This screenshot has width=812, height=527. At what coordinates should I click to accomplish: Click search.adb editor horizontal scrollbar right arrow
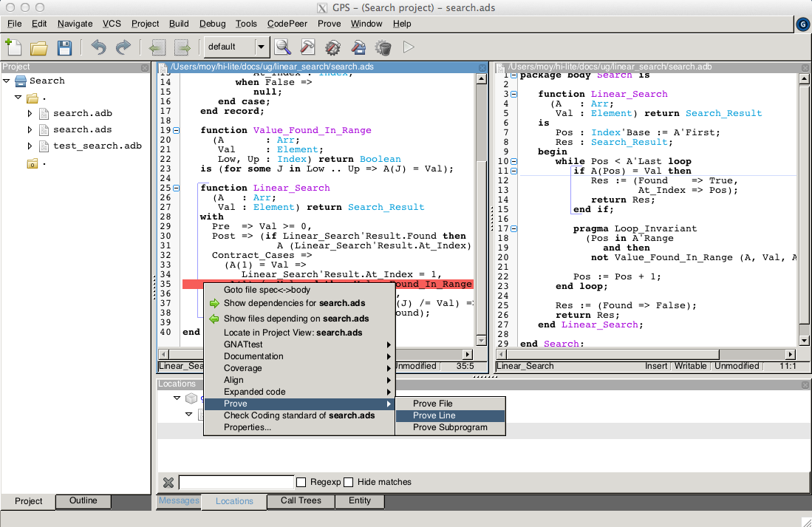point(791,355)
